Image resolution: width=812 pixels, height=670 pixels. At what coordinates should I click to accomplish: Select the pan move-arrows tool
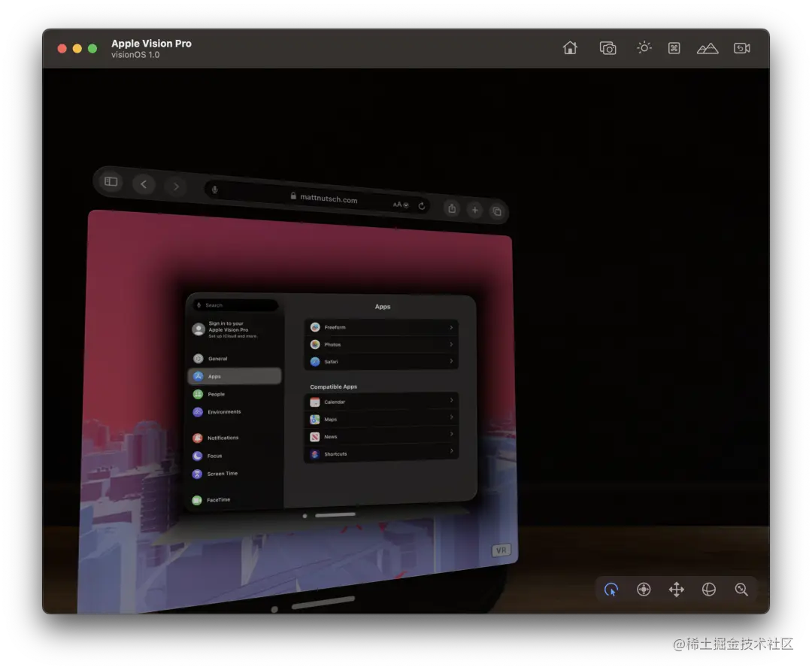[x=677, y=590]
